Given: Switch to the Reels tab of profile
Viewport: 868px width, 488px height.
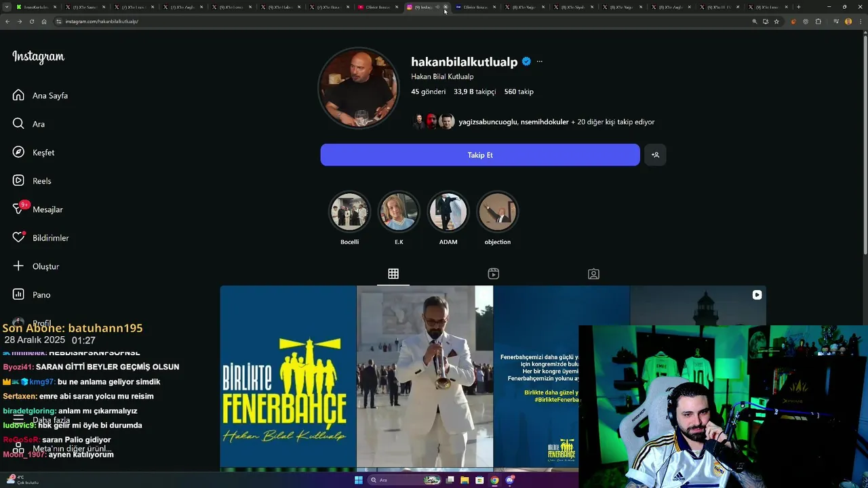Looking at the screenshot, I should click(494, 274).
